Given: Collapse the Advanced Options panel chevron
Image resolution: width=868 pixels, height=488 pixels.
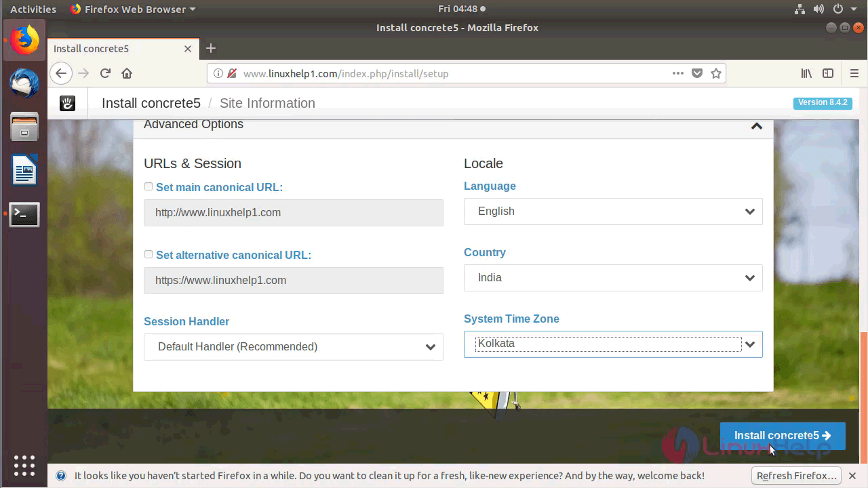Looking at the screenshot, I should 757,125.
